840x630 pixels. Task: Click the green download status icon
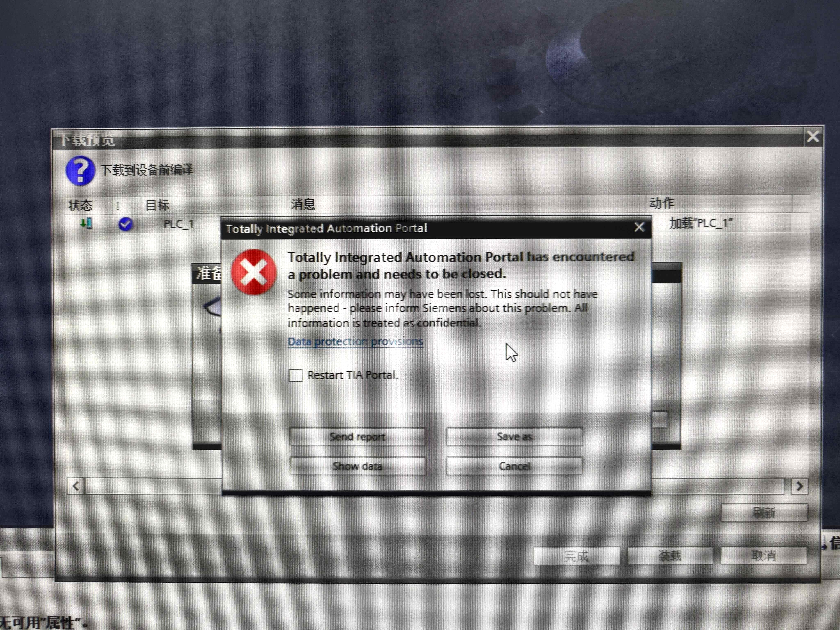pos(87,223)
